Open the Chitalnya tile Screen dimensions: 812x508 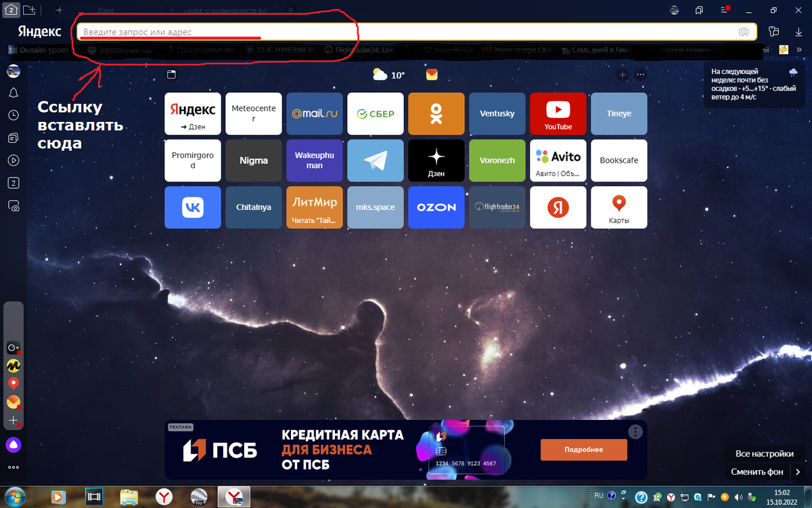pyautogui.click(x=254, y=207)
